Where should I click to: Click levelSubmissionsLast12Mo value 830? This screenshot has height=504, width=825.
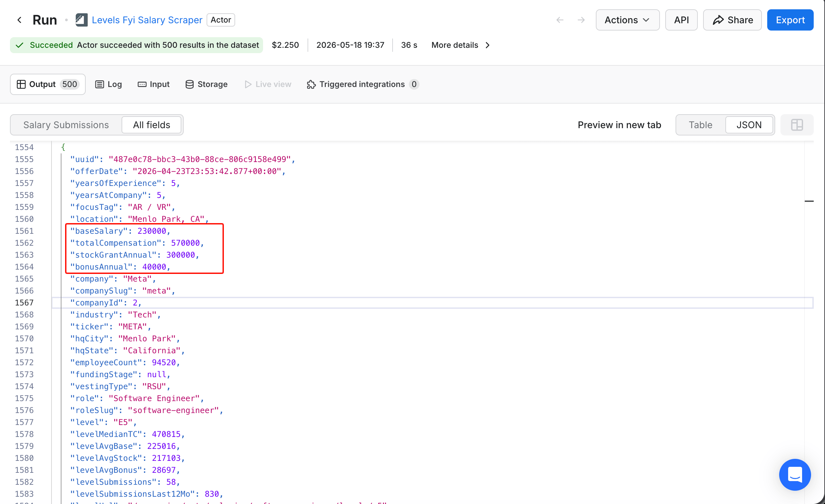(212, 494)
